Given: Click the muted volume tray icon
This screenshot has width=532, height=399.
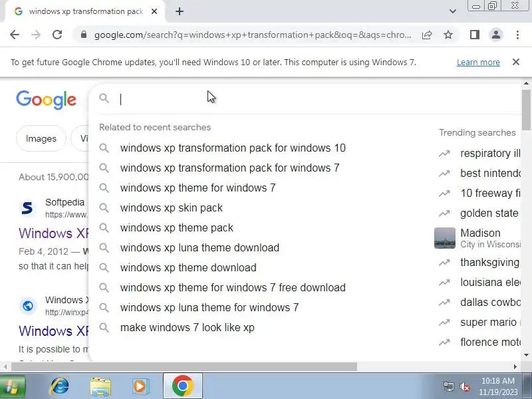Looking at the screenshot, I should pos(465,386).
